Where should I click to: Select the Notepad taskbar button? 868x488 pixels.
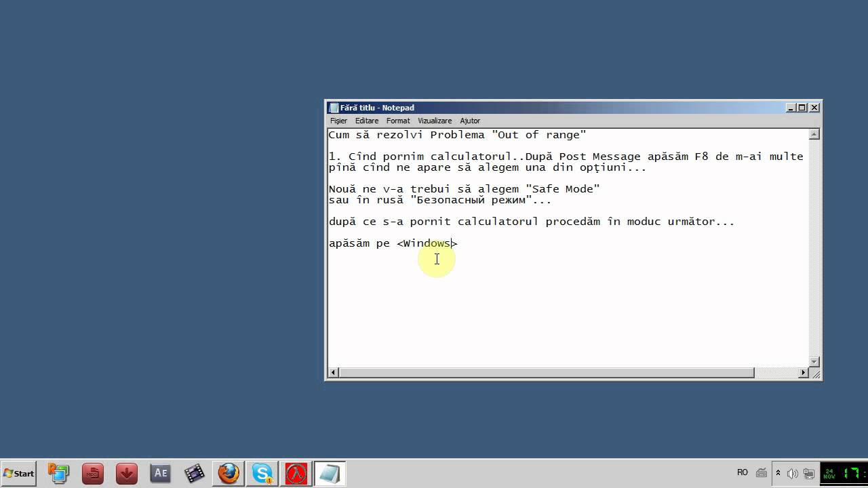330,473
